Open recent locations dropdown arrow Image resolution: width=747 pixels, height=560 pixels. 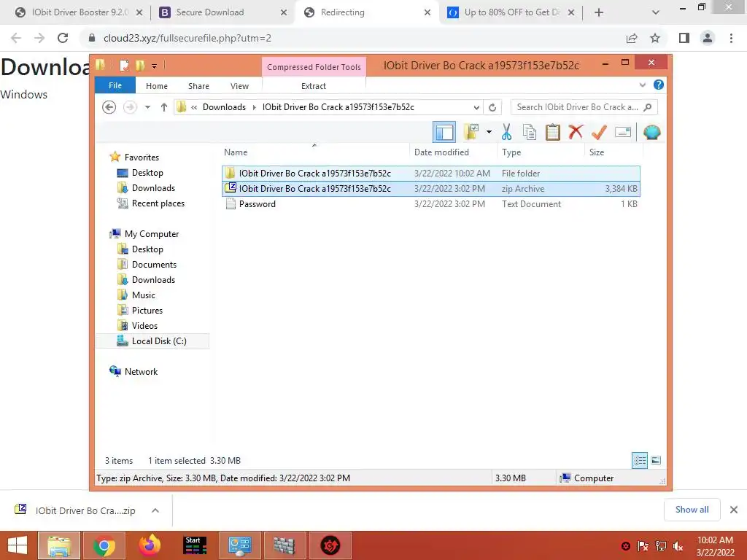pyautogui.click(x=147, y=107)
